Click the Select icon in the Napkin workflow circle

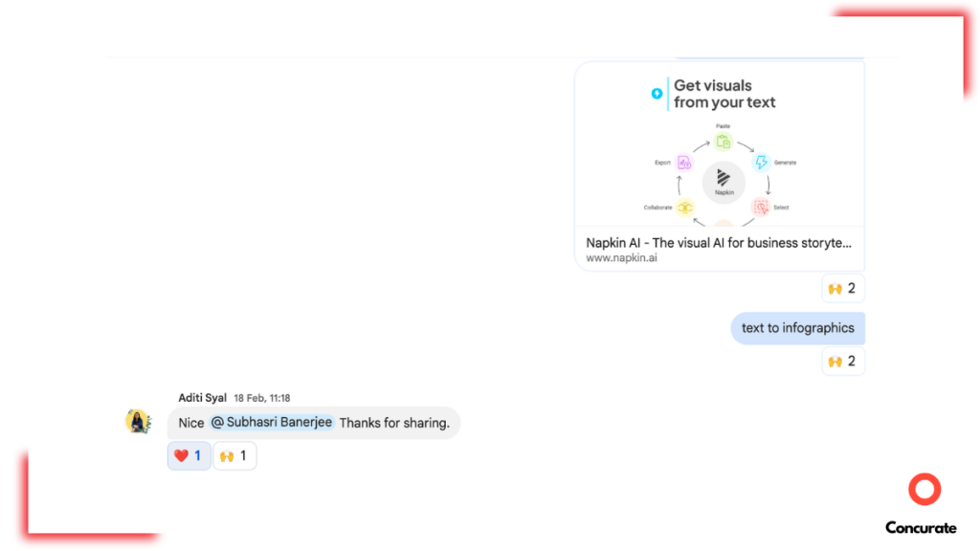(x=763, y=207)
